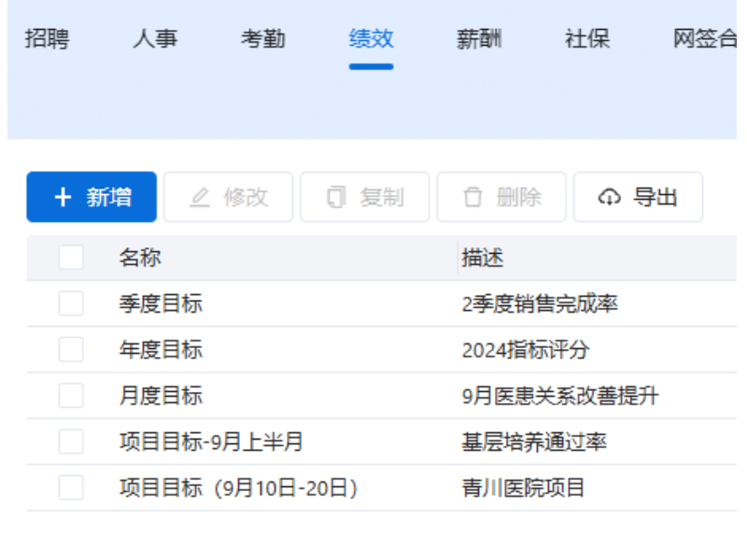The width and height of the screenshot is (747, 560).
Task: Open the 薪酬 tab
Action: pyautogui.click(x=479, y=39)
